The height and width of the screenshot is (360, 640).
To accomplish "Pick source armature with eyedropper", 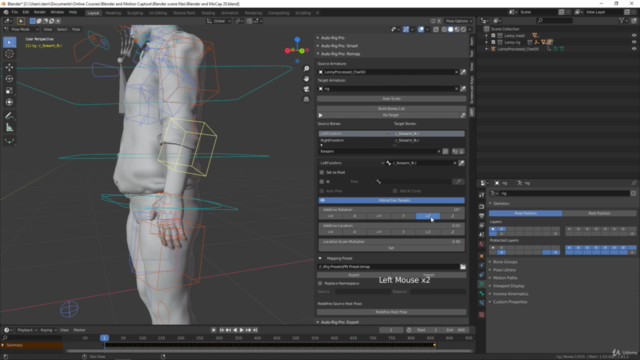I will tap(463, 72).
